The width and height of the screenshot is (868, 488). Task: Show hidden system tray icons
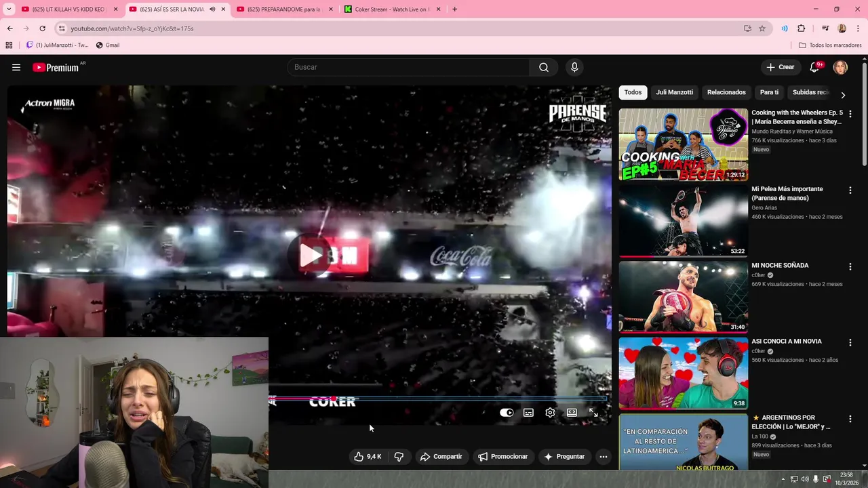click(783, 479)
